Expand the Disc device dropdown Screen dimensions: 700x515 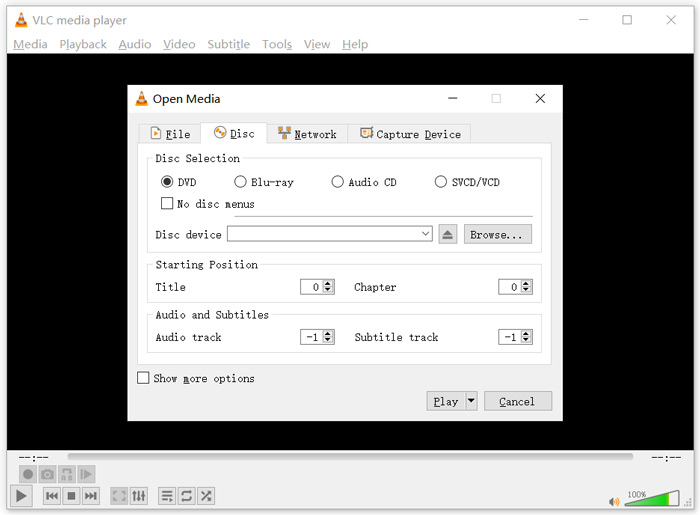[x=425, y=234]
